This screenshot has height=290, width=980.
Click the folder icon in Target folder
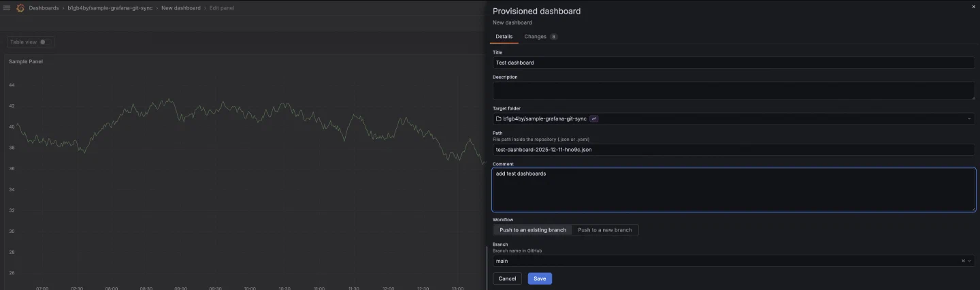498,118
